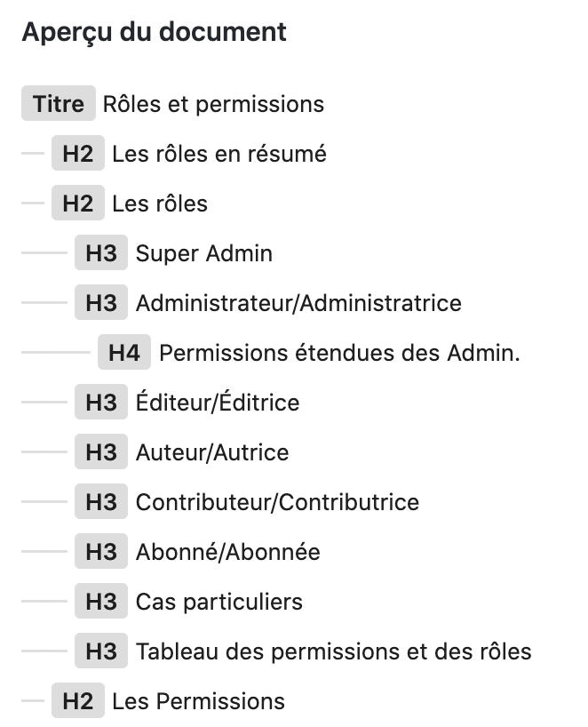This screenshot has height=727, width=588.
Task: Click H3 badge next to 'Super Admin'
Action: pyautogui.click(x=101, y=253)
